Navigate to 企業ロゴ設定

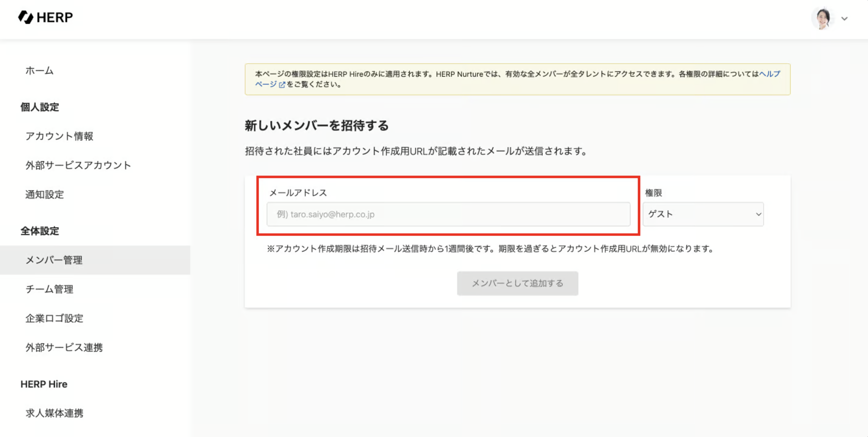(x=54, y=318)
